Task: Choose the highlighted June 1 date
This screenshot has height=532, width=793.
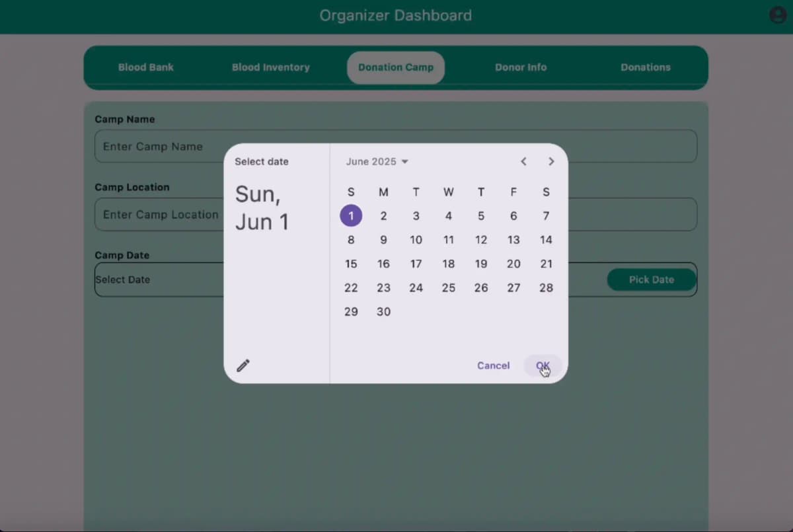Action: point(351,215)
